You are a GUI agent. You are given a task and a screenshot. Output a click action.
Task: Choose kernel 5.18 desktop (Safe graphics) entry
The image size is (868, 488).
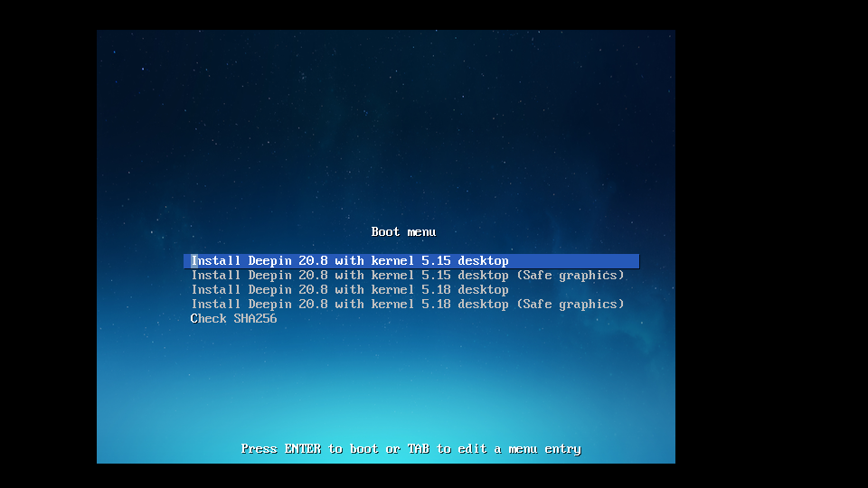408,305
